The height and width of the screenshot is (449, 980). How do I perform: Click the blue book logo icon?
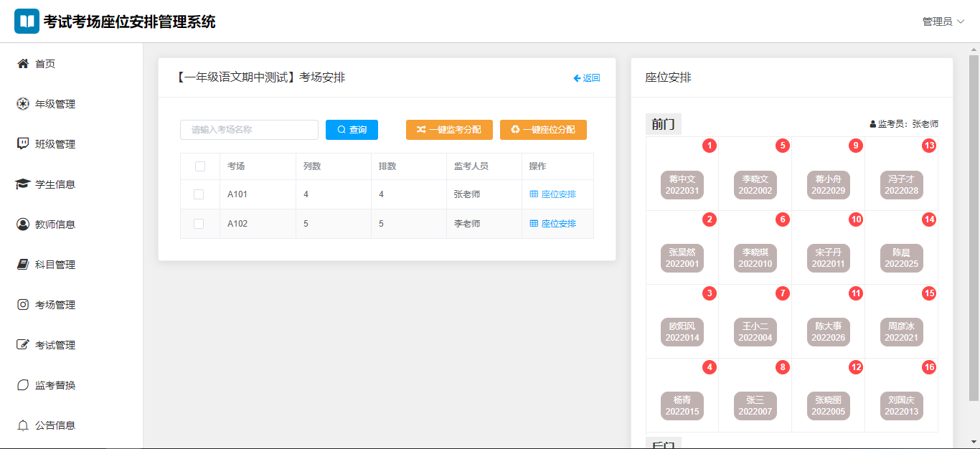[27, 22]
